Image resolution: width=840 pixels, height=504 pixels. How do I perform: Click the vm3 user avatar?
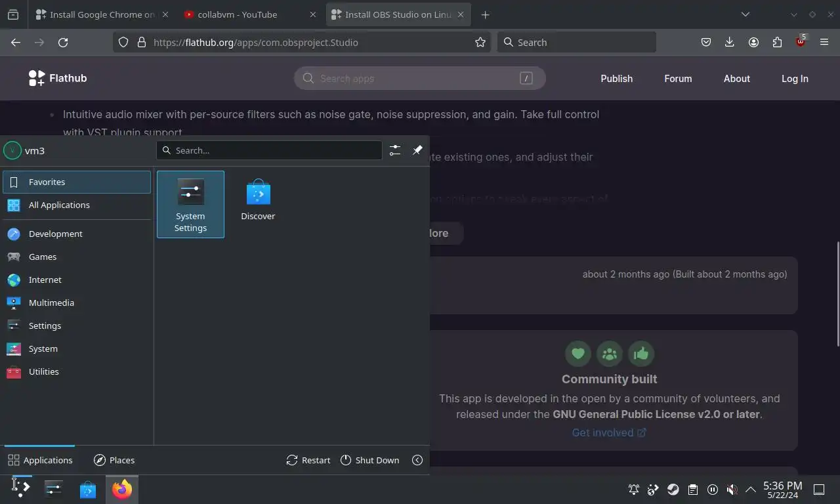[12, 150]
